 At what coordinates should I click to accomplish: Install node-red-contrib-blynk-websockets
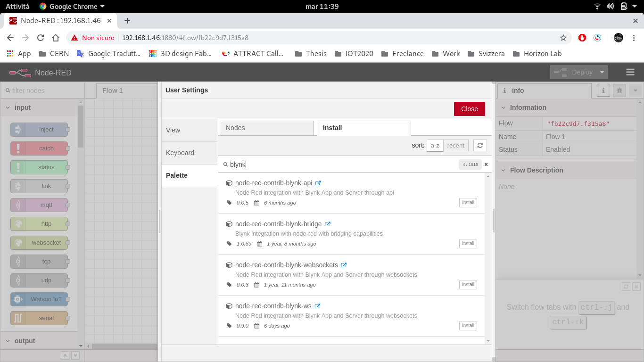coord(468,285)
